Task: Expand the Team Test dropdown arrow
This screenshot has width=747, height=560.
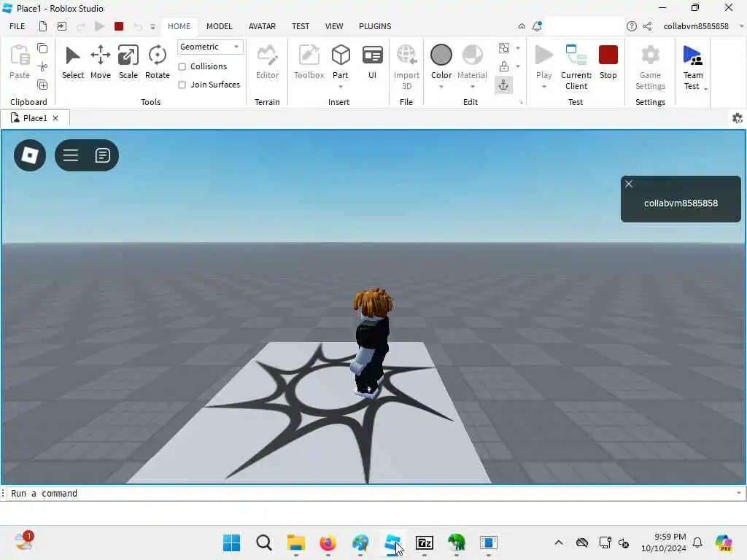Action: pos(705,88)
